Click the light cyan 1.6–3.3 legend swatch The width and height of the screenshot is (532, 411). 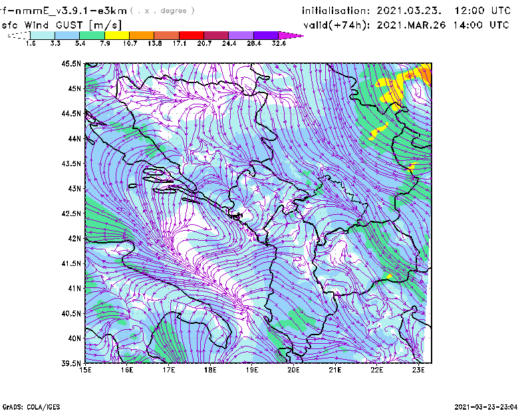tap(43, 35)
